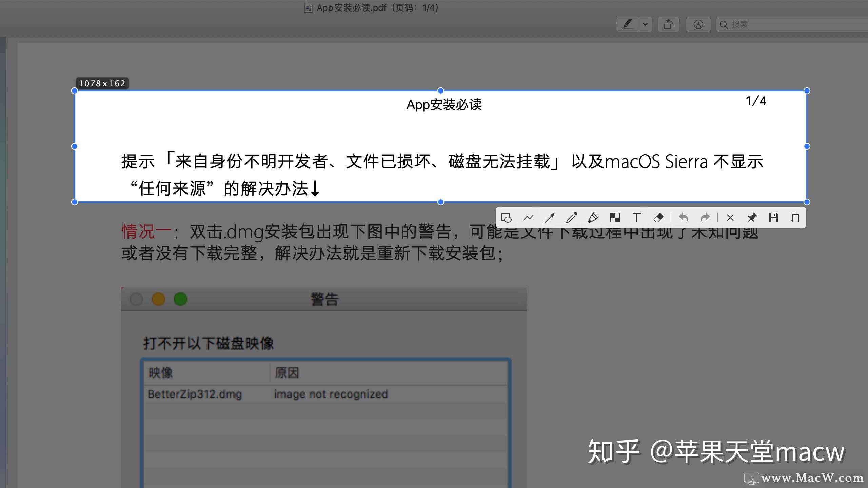Screen dimensions: 868x488
Task: Expand the highlight pen dropdown arrow
Action: pos(645,24)
